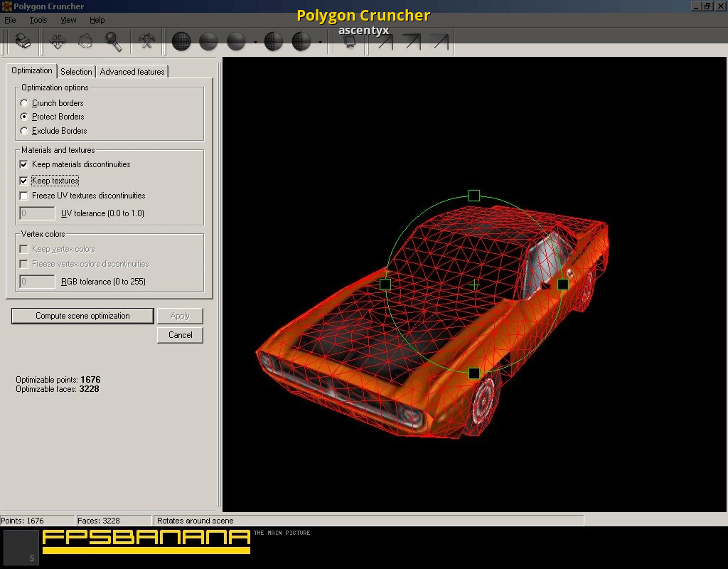Enable Freeze UV textures discontinuities checkbox
This screenshot has height=569, width=728.
[x=24, y=196]
